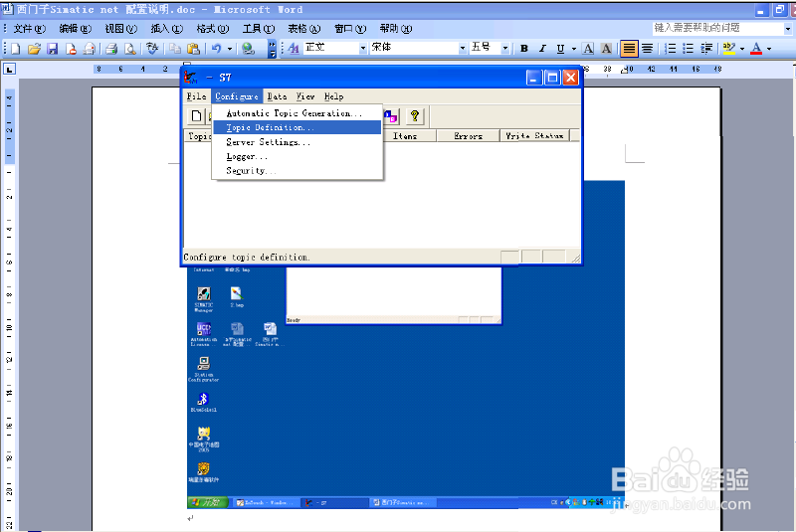
Task: Toggle Bold formatting
Action: click(x=524, y=49)
